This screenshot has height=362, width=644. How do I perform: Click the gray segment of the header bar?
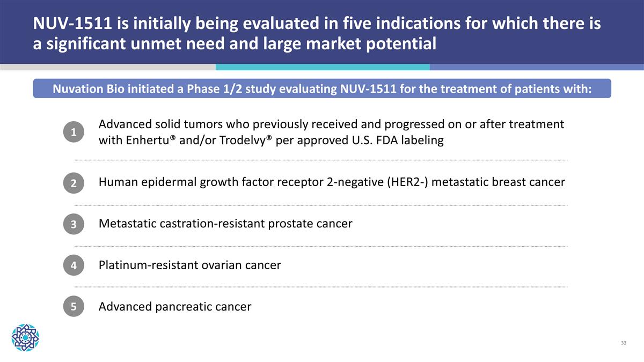(107, 67)
